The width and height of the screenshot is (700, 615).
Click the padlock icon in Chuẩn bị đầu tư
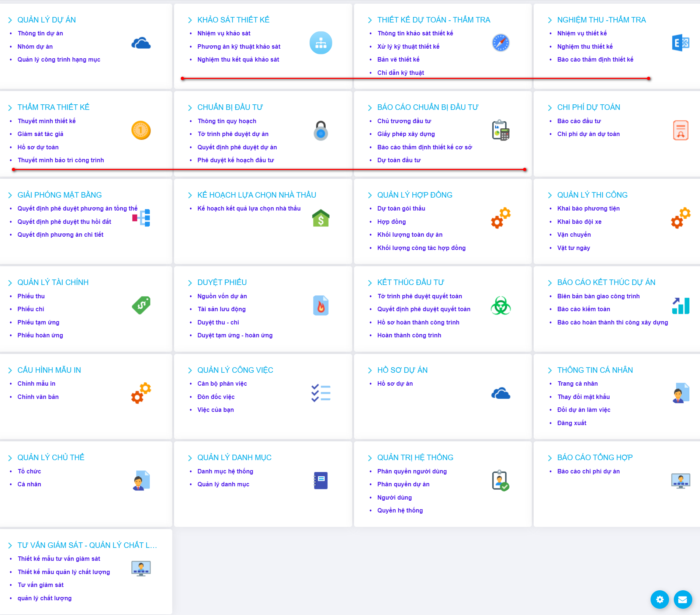[x=320, y=131]
